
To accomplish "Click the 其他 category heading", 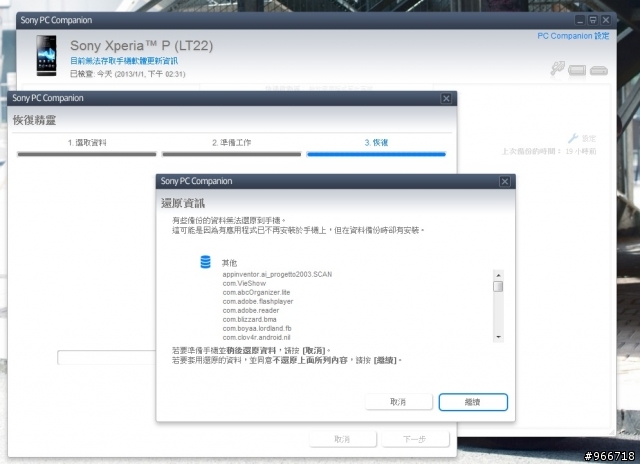I will point(229,263).
